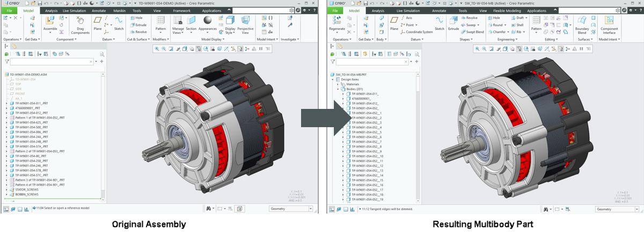Select Drag Components tool in left window
The height and width of the screenshot is (235, 644).
pos(80,25)
